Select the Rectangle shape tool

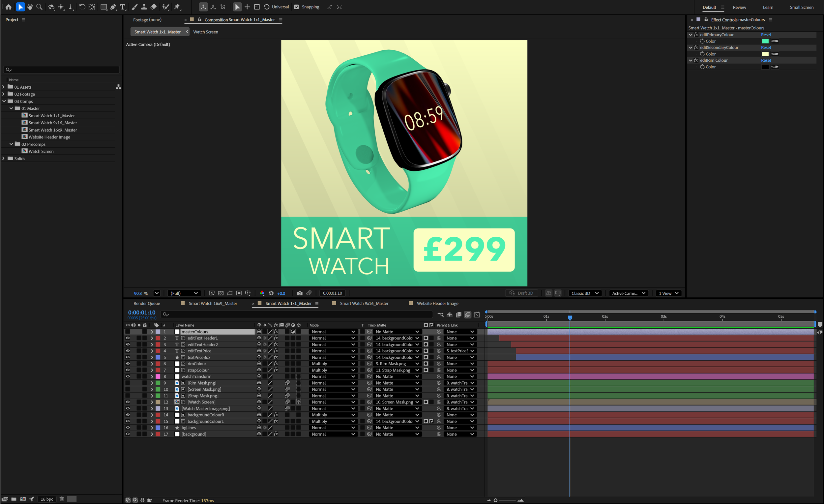click(x=103, y=7)
